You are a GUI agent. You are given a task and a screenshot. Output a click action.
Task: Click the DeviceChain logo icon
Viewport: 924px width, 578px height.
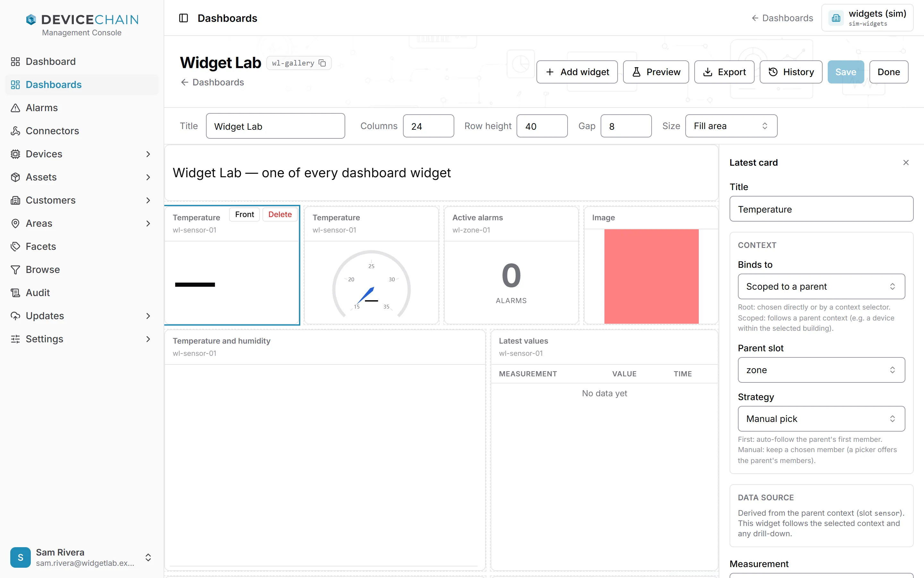[x=31, y=19]
